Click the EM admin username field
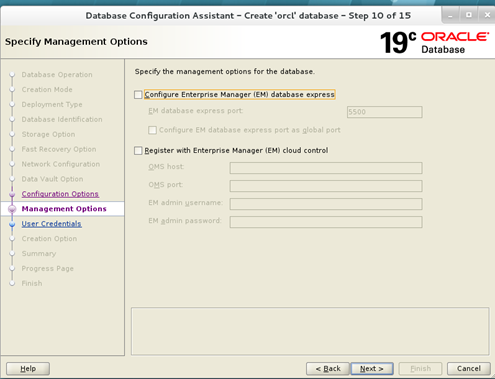This screenshot has width=495, height=379. click(326, 204)
